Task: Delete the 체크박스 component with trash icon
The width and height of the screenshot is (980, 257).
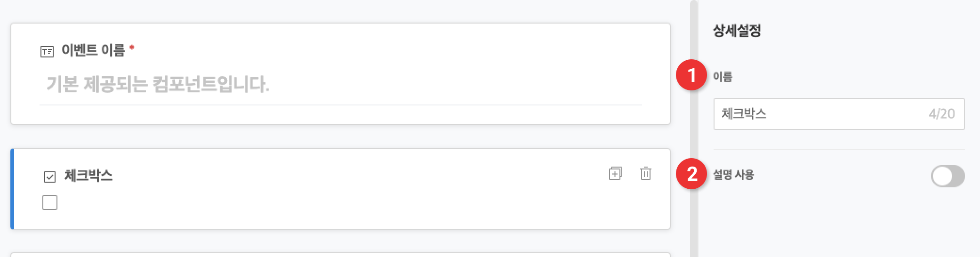Action: pos(646,173)
